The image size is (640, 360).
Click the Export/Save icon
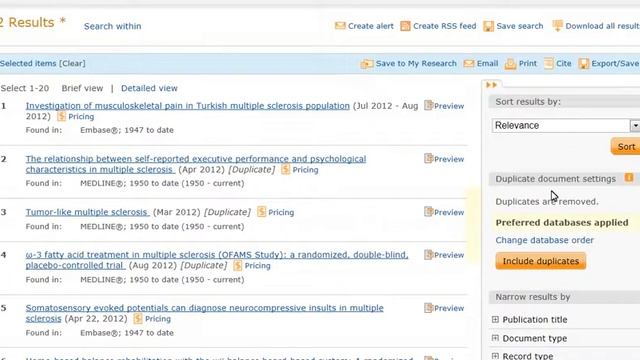point(584,64)
